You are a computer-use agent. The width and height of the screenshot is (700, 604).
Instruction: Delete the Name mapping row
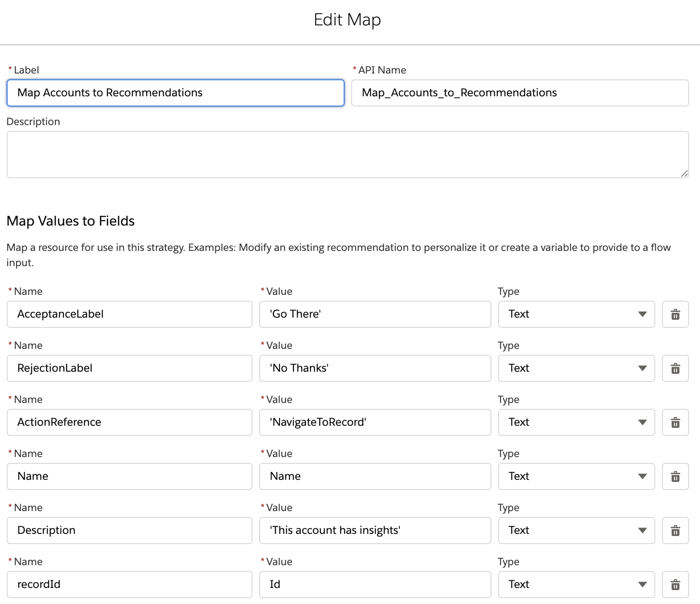[675, 476]
